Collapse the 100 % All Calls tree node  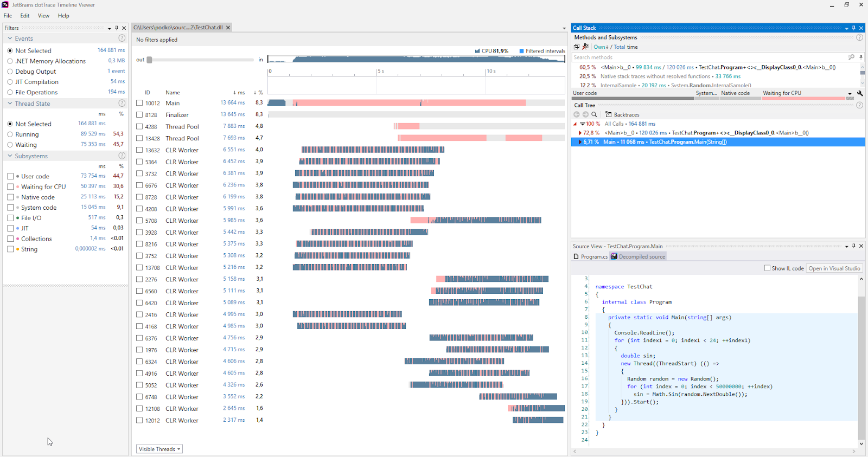[x=575, y=124]
